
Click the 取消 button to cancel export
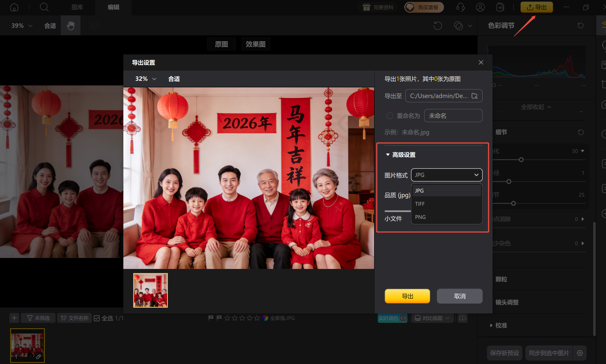[460, 296]
